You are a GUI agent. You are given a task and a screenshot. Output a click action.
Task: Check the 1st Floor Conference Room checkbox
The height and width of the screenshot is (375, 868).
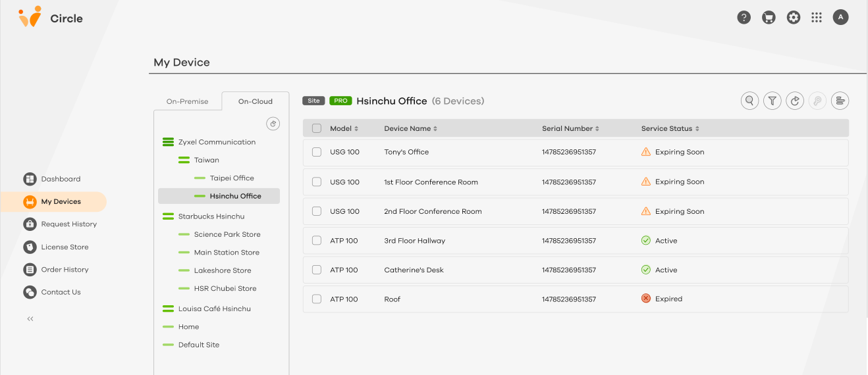[317, 182]
